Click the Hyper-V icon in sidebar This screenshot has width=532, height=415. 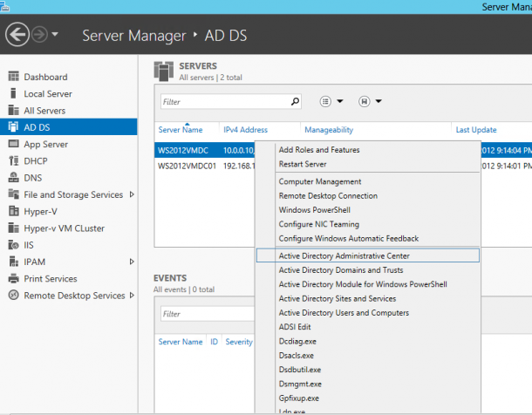pyautogui.click(x=14, y=211)
